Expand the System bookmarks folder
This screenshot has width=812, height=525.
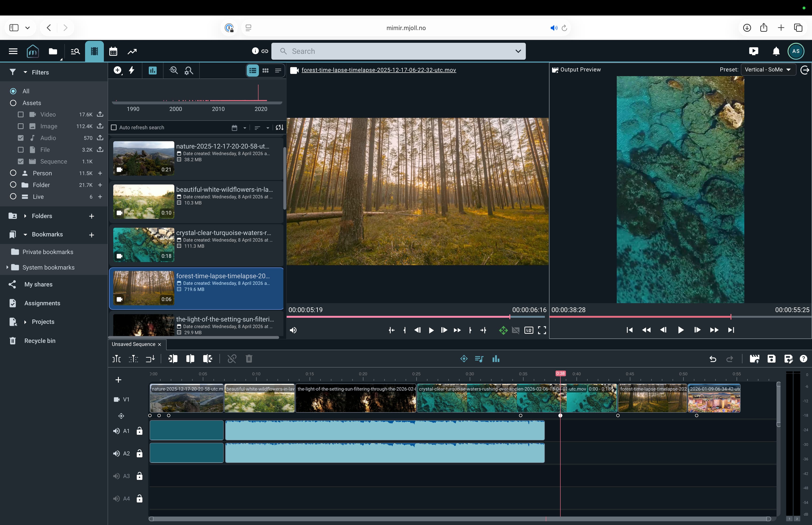[x=7, y=267]
